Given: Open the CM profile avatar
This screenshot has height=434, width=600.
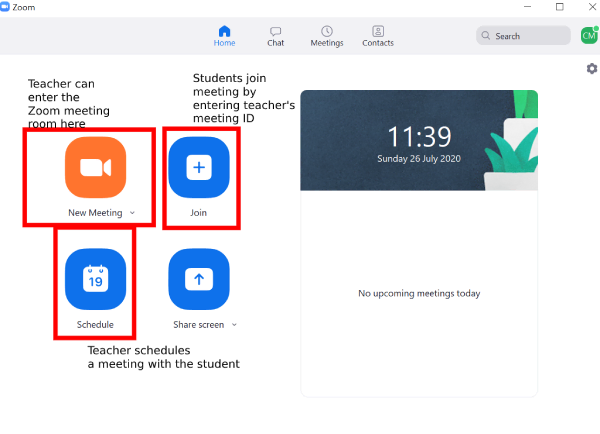Looking at the screenshot, I should coord(589,36).
